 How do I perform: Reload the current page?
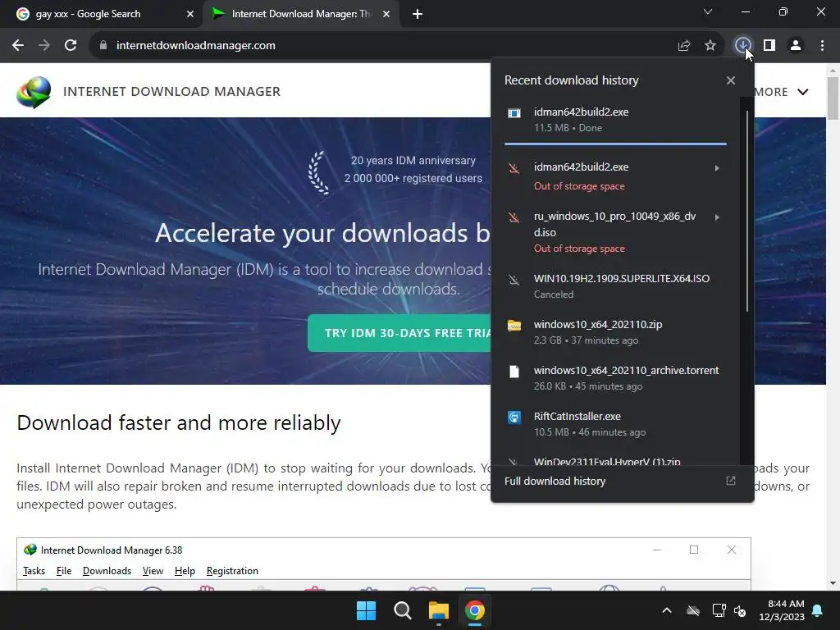(x=71, y=46)
